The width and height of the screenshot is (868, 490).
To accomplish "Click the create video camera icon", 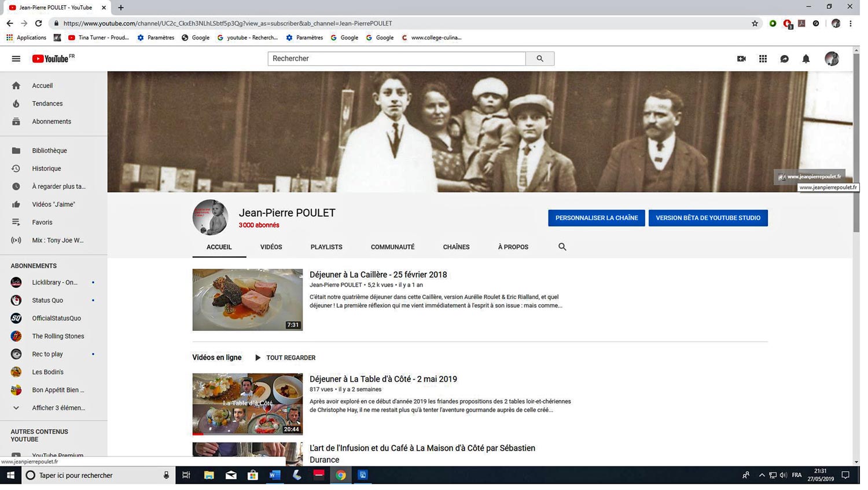I will click(741, 59).
